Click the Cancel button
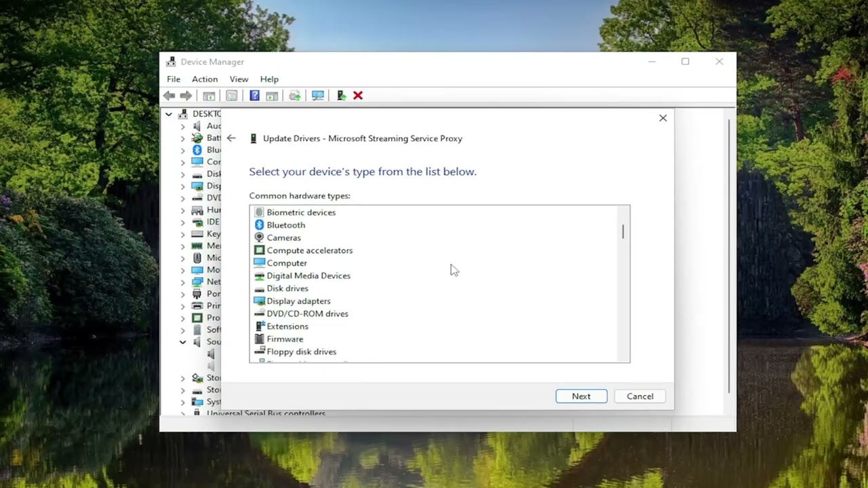Screen dimensions: 868x488 [640, 396]
